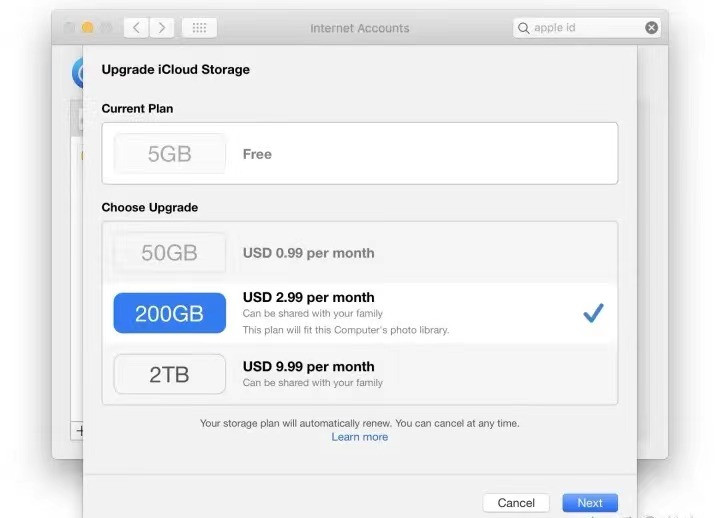Viewport: 720px width, 518px height.
Task: Click the plus add account button
Action: (x=79, y=431)
